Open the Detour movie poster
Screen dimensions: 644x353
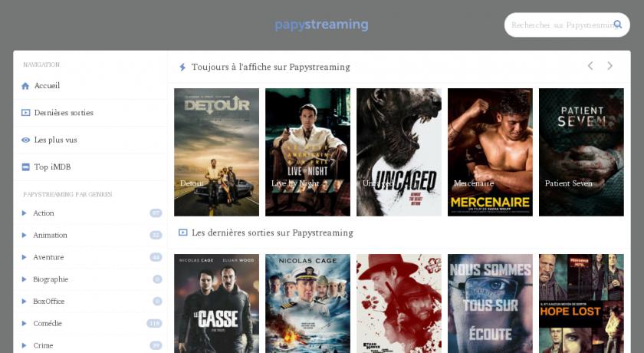216,152
